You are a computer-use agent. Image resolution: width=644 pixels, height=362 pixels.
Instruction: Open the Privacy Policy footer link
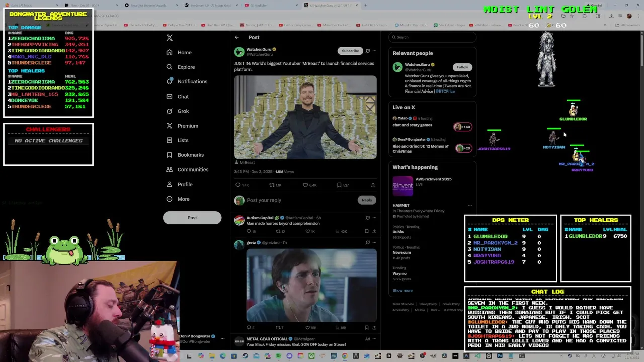point(428,304)
